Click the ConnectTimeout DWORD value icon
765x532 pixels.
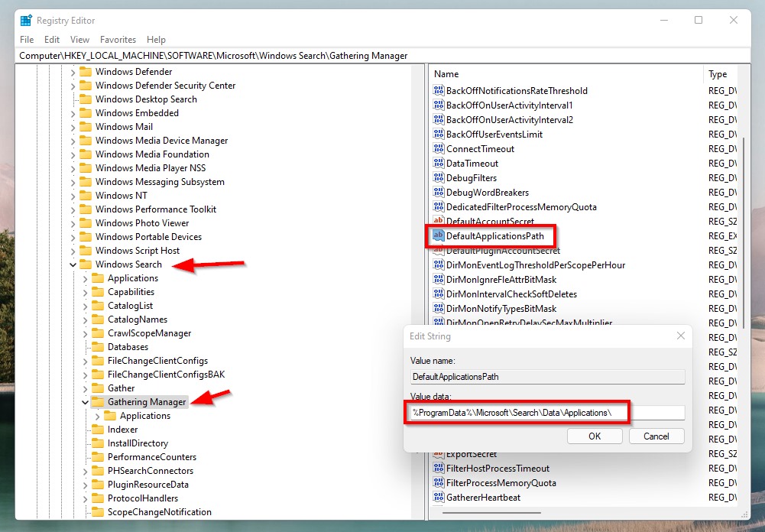click(x=439, y=148)
